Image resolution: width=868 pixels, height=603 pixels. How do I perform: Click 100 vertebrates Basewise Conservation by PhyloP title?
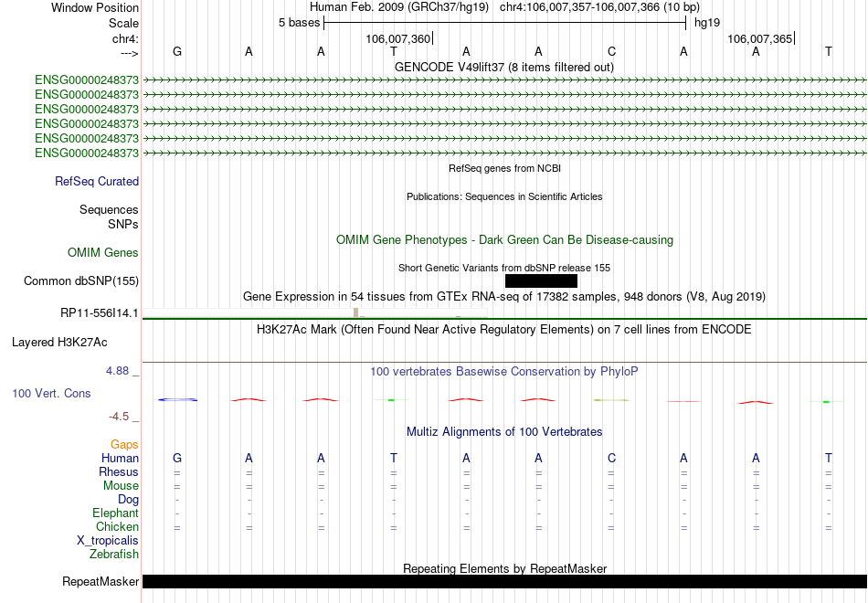coord(504,372)
